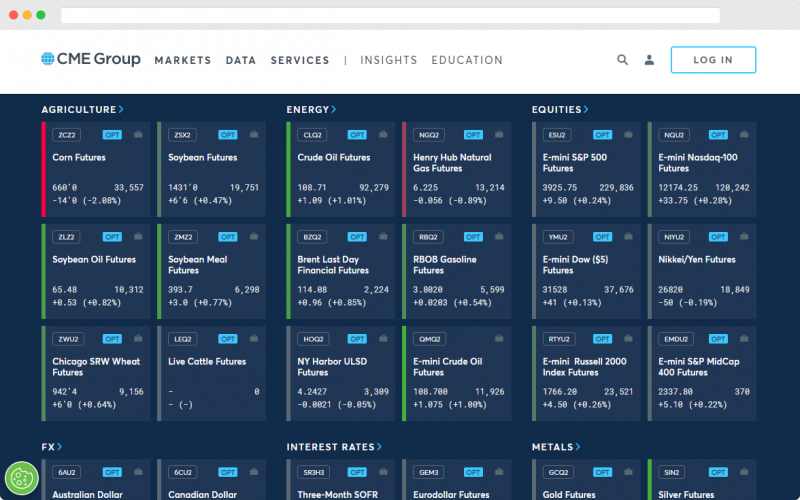Click briefcase icon on Soybean Futures card
800x500 pixels.
pos(254,135)
